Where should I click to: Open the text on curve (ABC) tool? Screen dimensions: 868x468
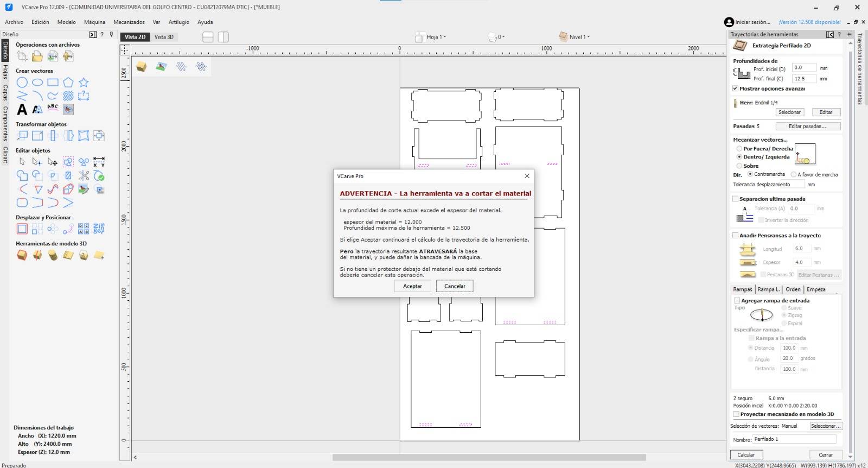coord(53,108)
